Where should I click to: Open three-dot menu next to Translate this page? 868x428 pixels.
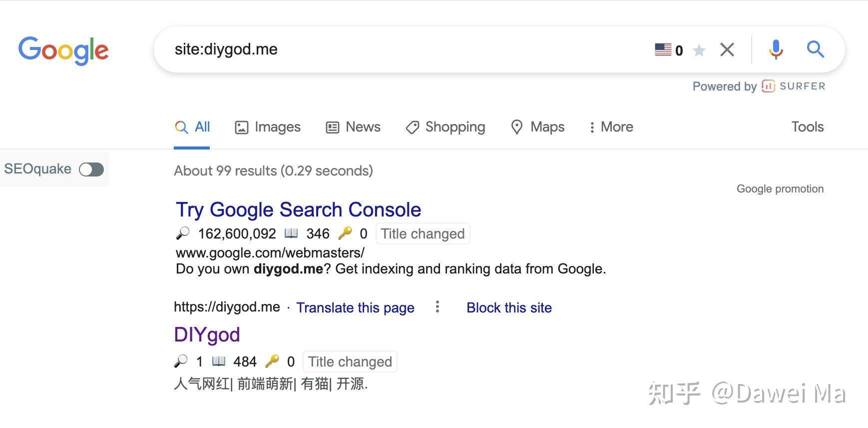(437, 306)
